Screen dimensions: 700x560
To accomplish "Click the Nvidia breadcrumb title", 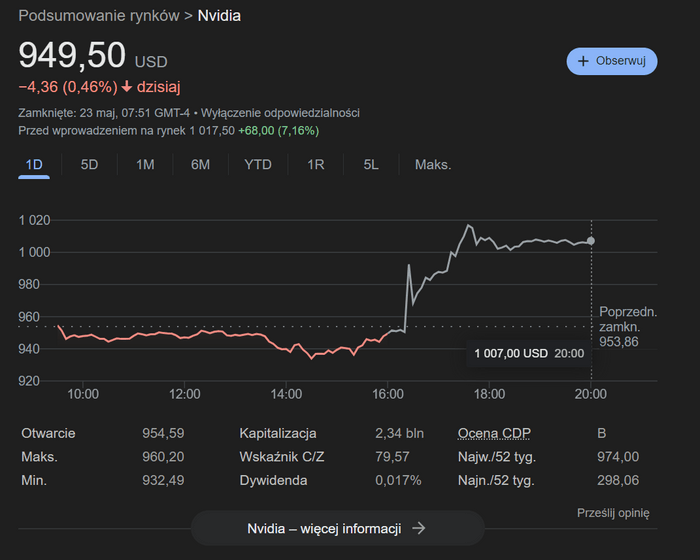I will 219,16.
